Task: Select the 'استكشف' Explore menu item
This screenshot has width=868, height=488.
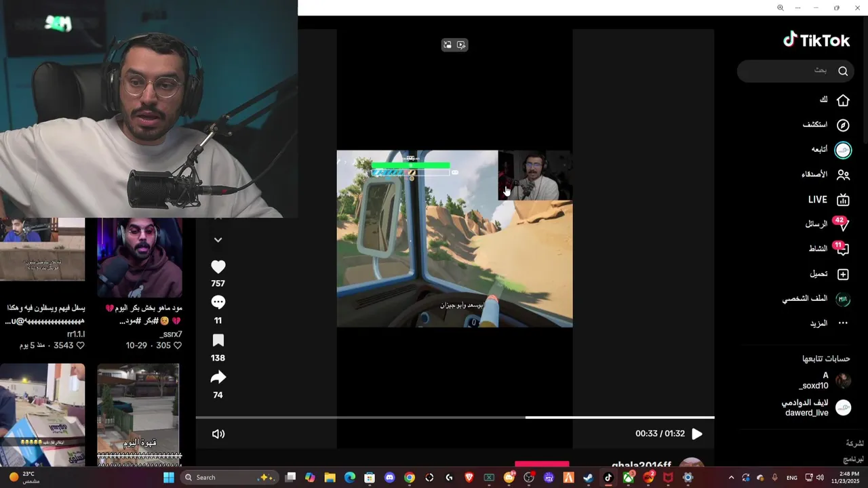Action: coord(815,125)
